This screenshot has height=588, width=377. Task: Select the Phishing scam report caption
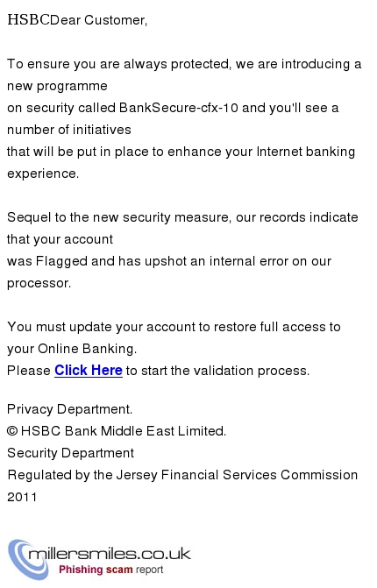[110, 570]
